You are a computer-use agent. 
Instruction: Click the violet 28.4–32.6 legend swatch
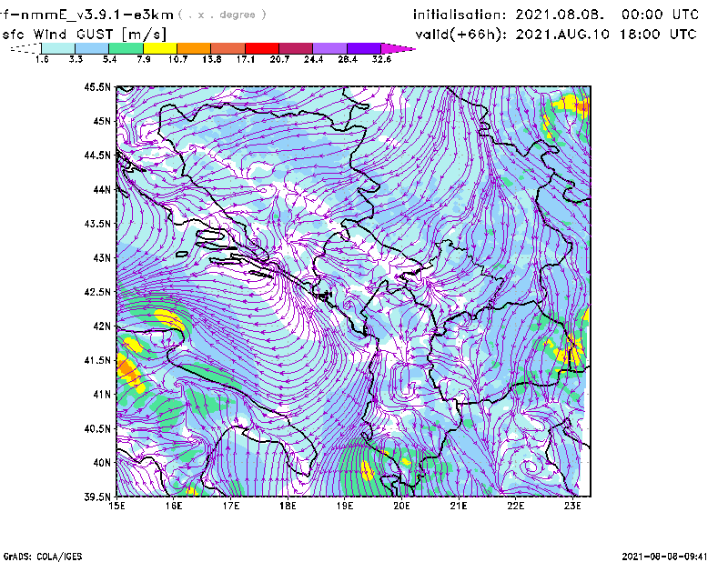point(364,48)
